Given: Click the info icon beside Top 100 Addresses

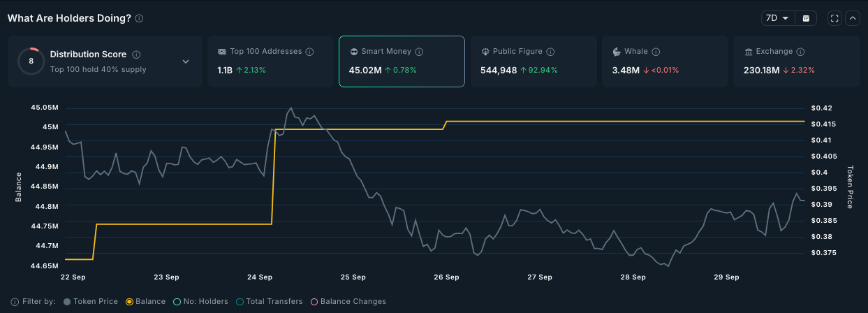Looking at the screenshot, I should point(309,52).
